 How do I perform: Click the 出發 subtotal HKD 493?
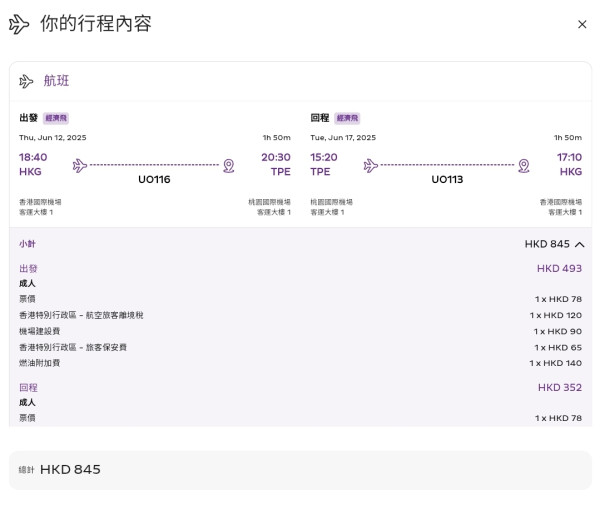pos(559,268)
